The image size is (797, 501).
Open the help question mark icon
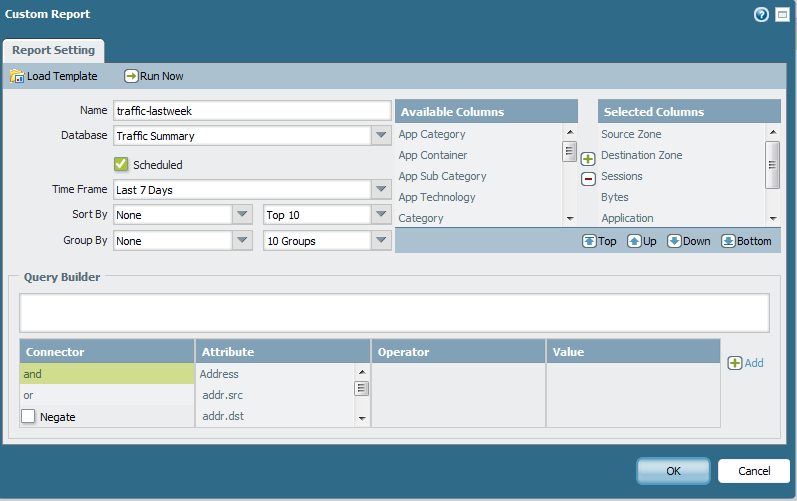click(761, 15)
